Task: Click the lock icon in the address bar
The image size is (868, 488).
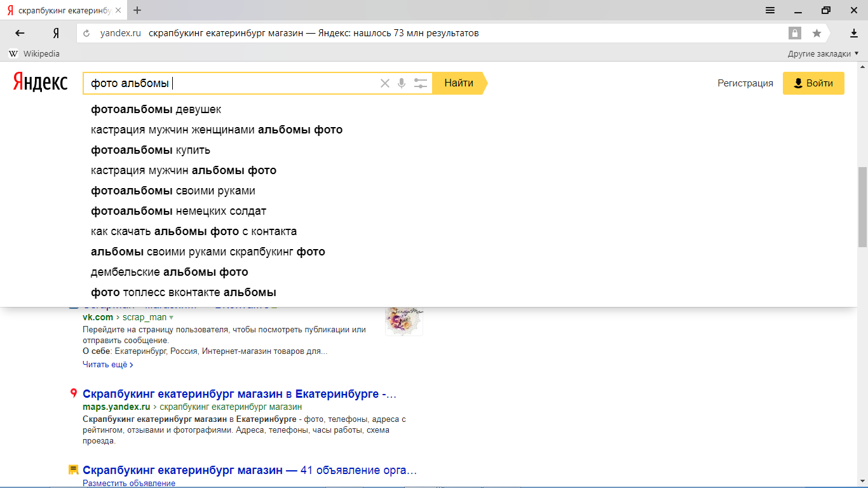Action: click(794, 33)
